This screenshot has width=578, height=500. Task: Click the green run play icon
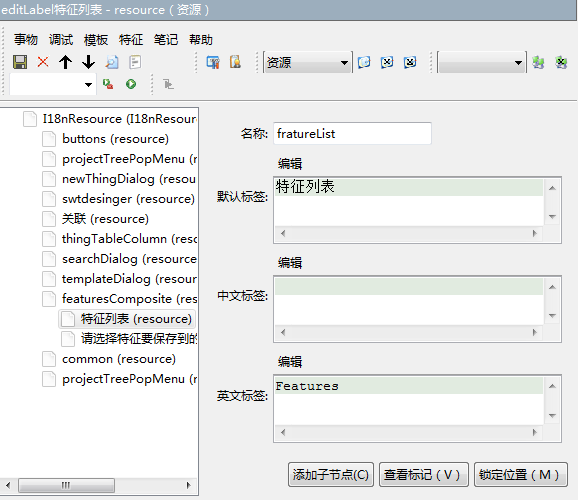click(131, 84)
